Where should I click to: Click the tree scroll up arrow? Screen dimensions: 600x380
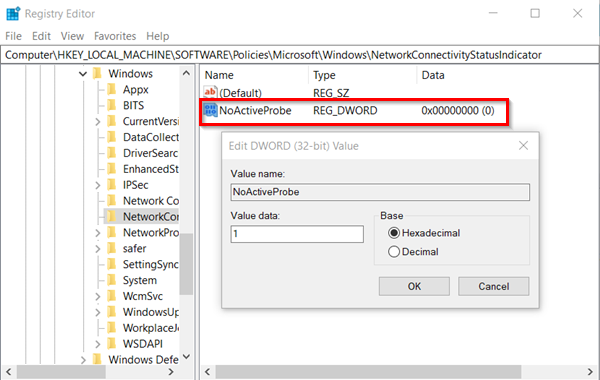(x=186, y=73)
